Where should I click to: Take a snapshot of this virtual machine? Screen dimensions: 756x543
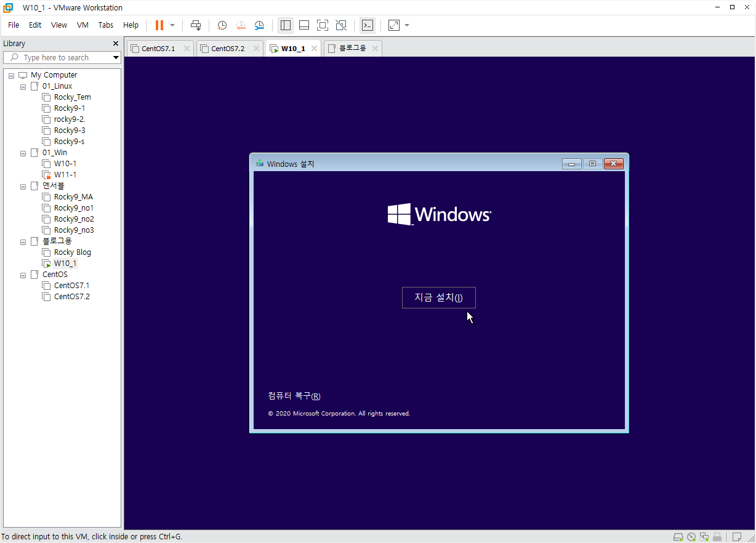point(222,25)
